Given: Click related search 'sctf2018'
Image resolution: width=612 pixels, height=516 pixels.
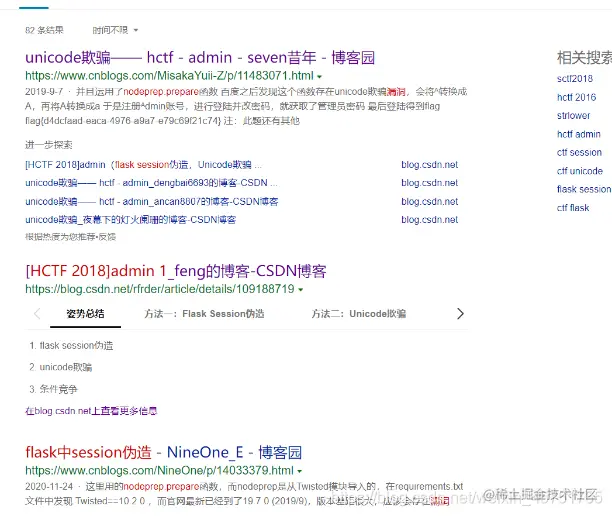Looking at the screenshot, I should click(x=575, y=79).
